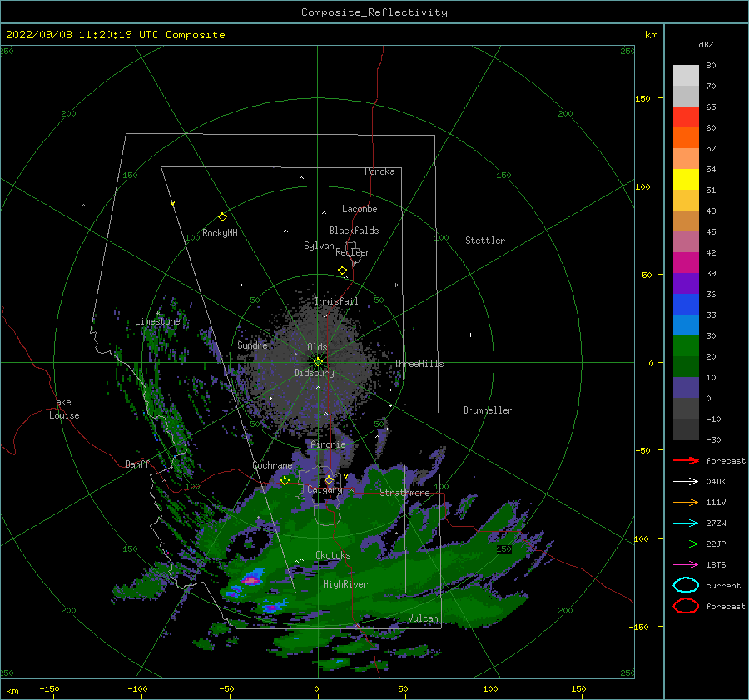This screenshot has width=749, height=700.
Task: Click the 65 dBZ red color swatch
Action: (686, 117)
